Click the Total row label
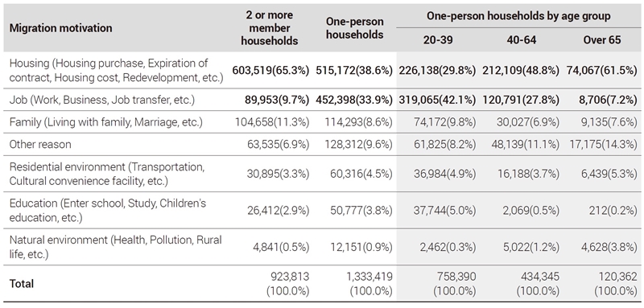The image size is (644, 308). (x=22, y=284)
